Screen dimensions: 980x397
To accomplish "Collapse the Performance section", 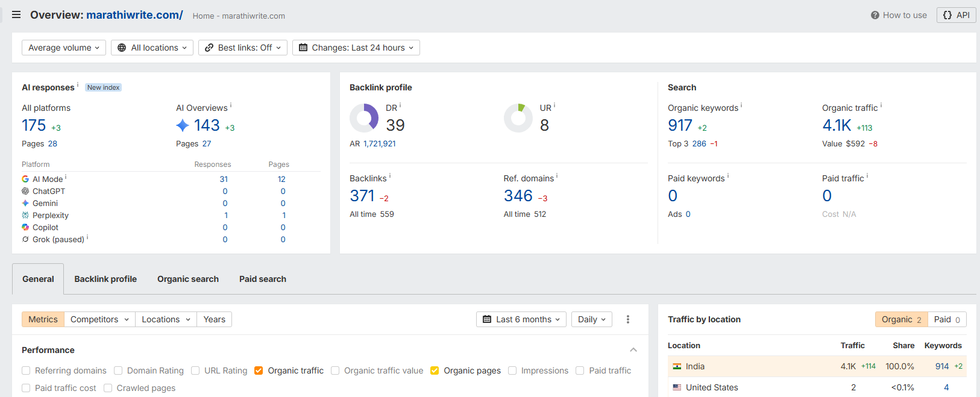I will tap(633, 350).
